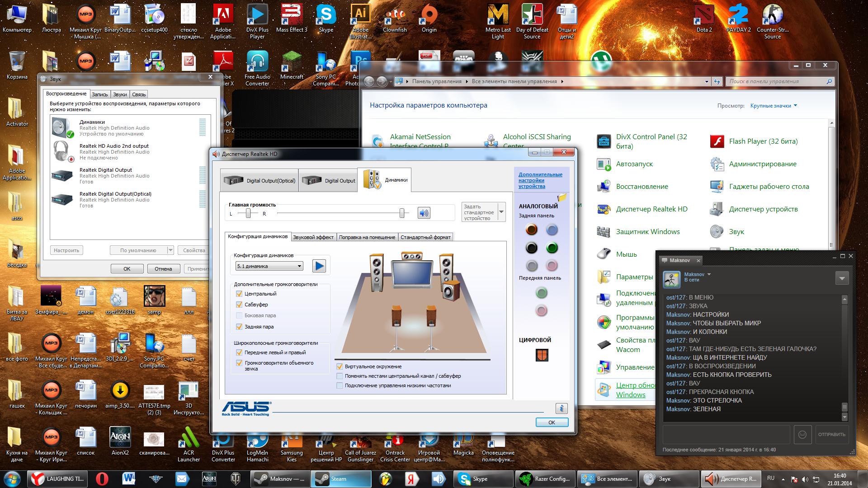Open the Запись tab in Звук

(x=99, y=94)
